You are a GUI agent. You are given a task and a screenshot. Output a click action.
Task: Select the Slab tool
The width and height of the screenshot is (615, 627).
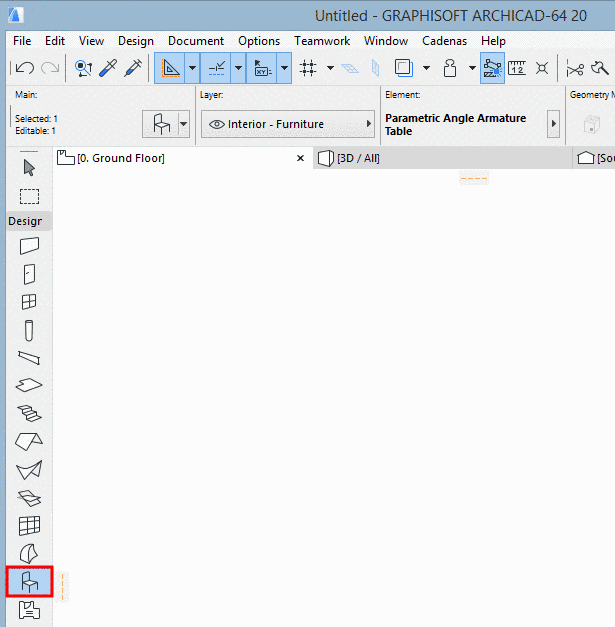pos(29,385)
